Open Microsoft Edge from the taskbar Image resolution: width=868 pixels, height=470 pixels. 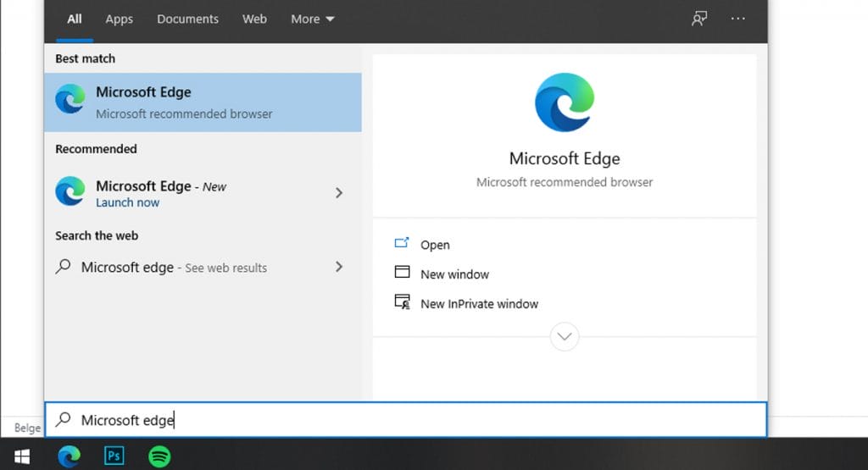[69, 456]
